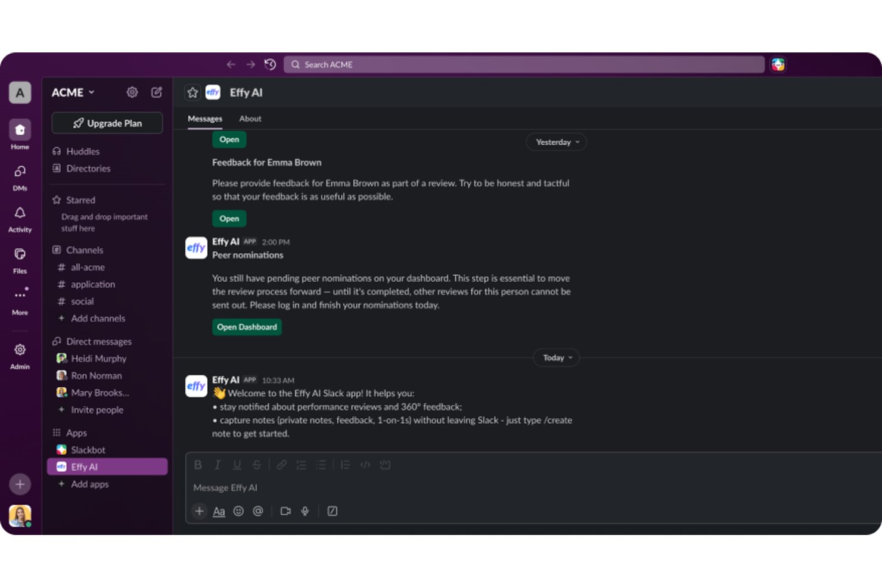Insert inline code
The image size is (882, 588).
365,465
